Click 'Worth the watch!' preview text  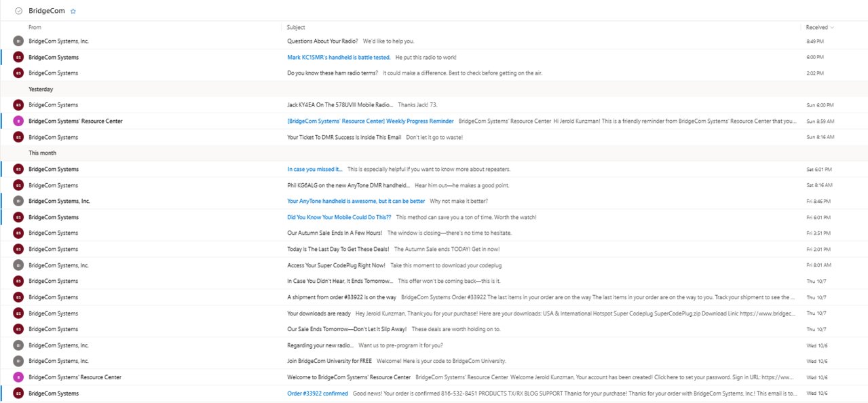tap(514, 217)
